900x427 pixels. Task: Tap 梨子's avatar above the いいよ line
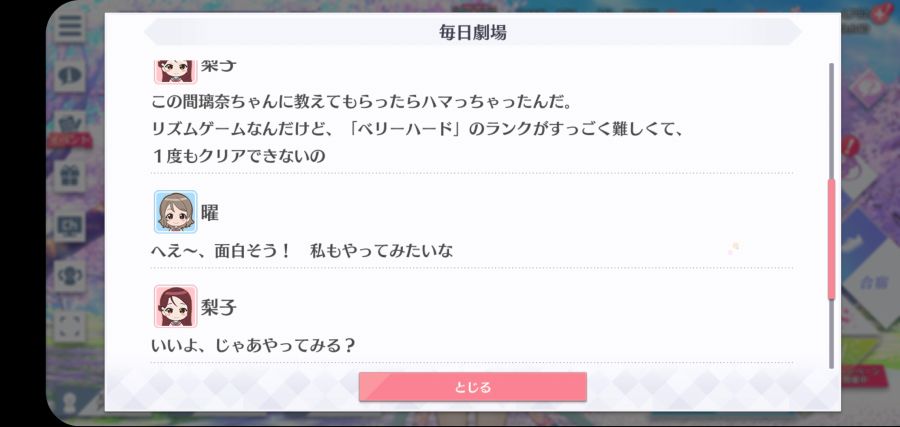(176, 306)
